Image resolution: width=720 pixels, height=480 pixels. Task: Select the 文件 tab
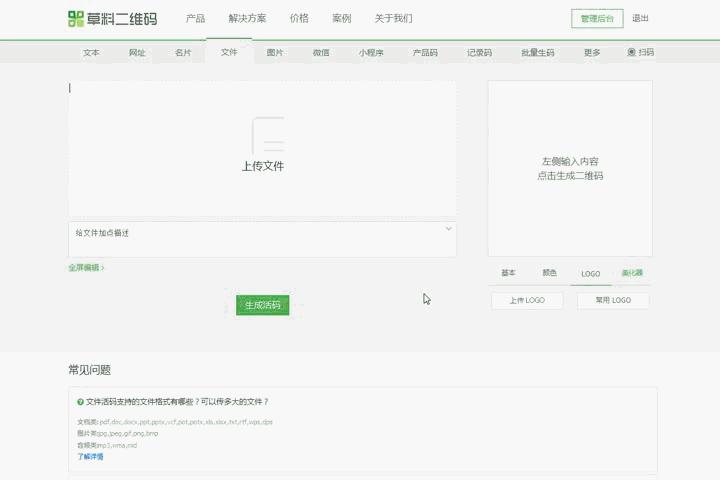click(x=229, y=52)
